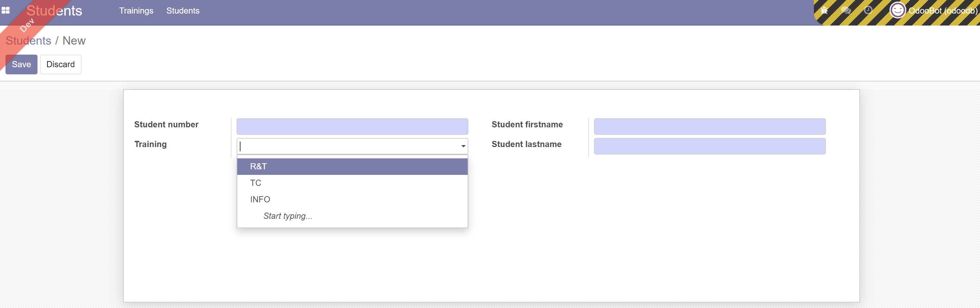Click the Student number input field
Viewport: 980px width, 308px height.
click(x=352, y=126)
